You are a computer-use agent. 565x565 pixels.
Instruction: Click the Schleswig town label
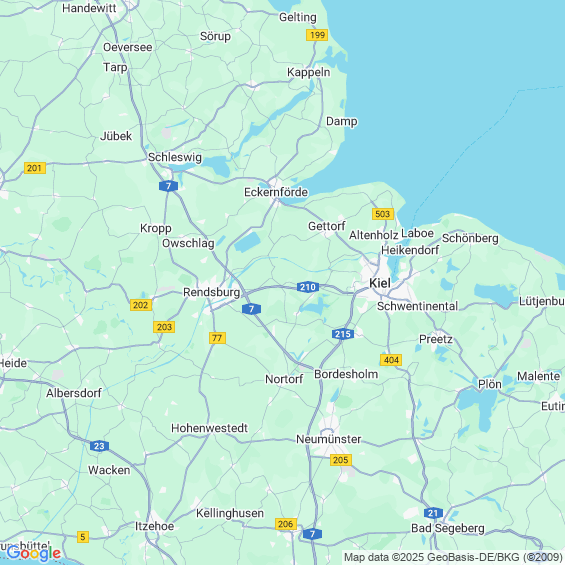click(175, 157)
